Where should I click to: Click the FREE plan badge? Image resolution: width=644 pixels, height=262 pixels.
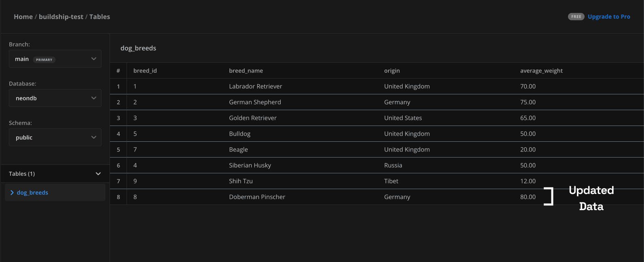coord(576,17)
